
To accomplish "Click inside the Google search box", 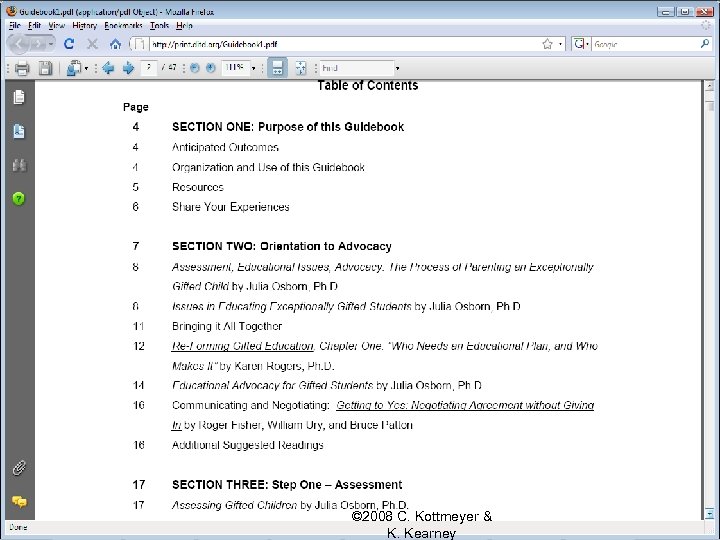I will pyautogui.click(x=645, y=44).
